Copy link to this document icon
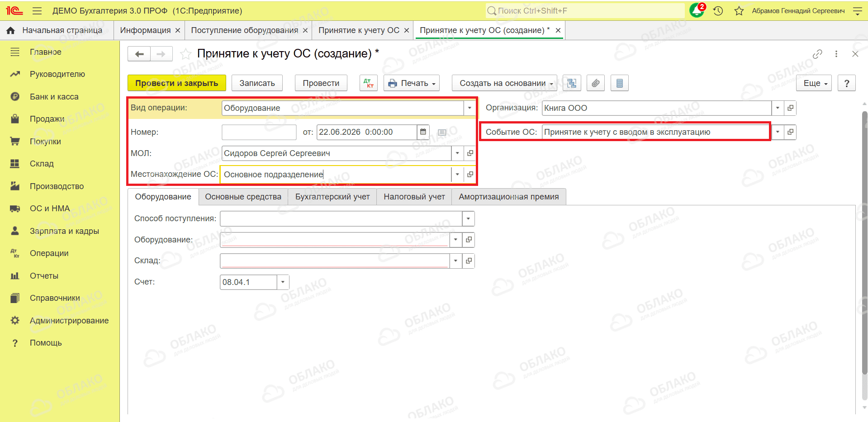 (x=817, y=54)
